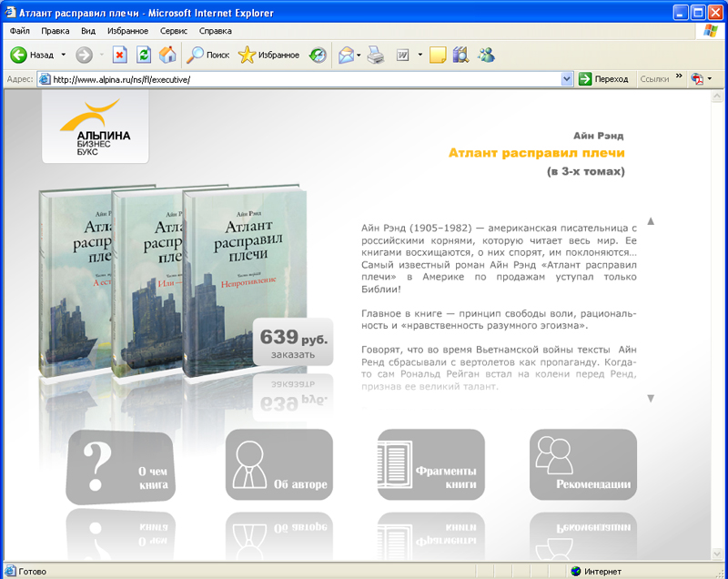Click the yellow Discuss note icon
This screenshot has height=579, width=728.
click(438, 56)
